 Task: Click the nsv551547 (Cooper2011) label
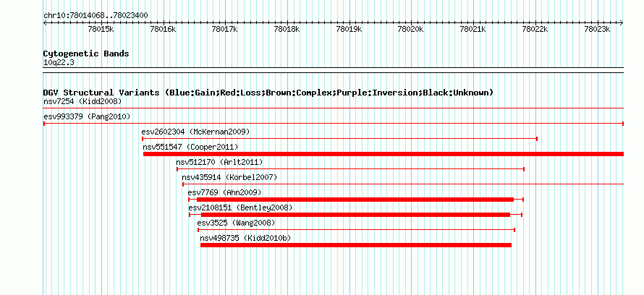click(x=190, y=147)
